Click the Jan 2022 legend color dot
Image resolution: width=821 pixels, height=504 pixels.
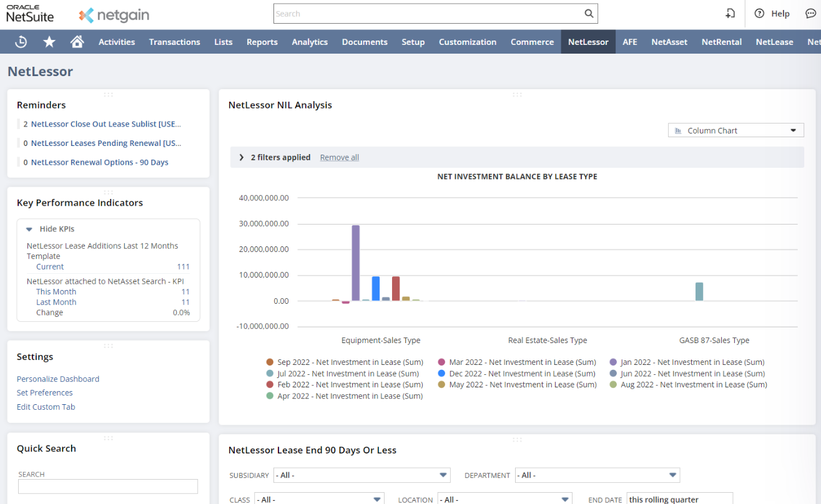click(613, 362)
